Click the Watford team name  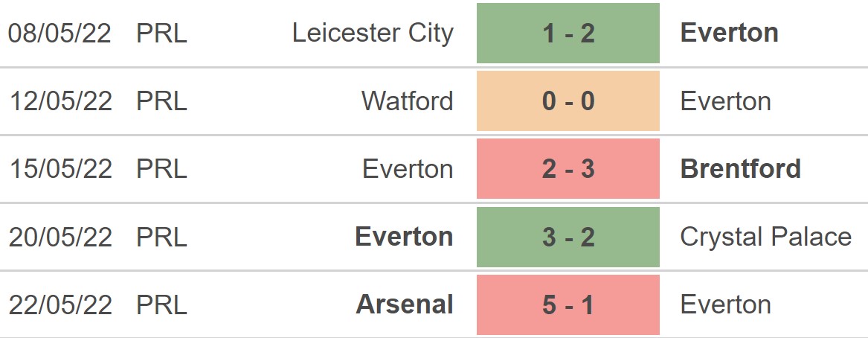click(407, 101)
